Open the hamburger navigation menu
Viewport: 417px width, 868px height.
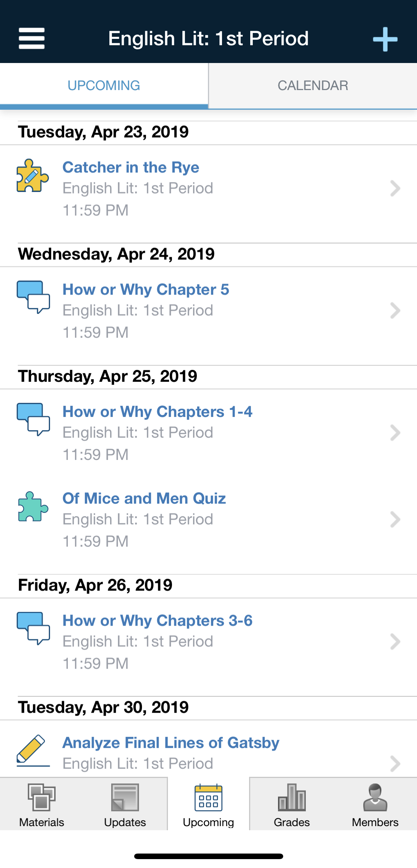click(32, 39)
